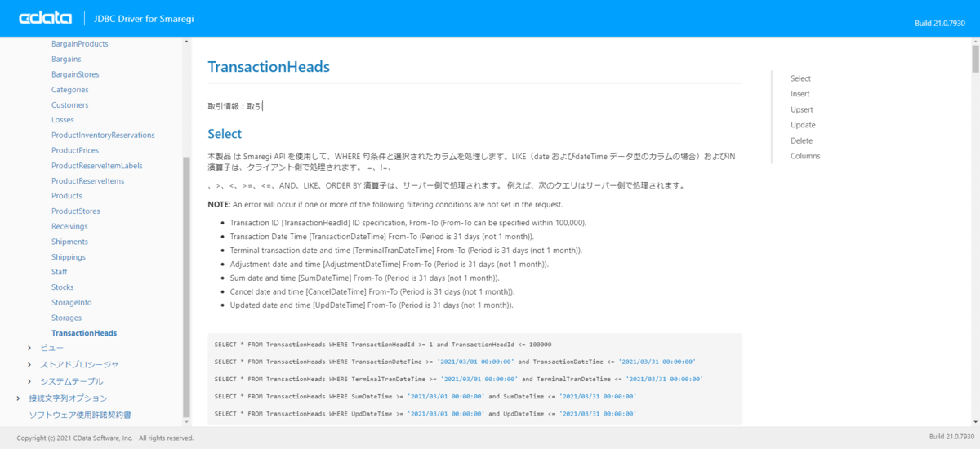Click the TerminalTranDateTime SQL query line
Screen dimensions: 980x449
pos(459,379)
